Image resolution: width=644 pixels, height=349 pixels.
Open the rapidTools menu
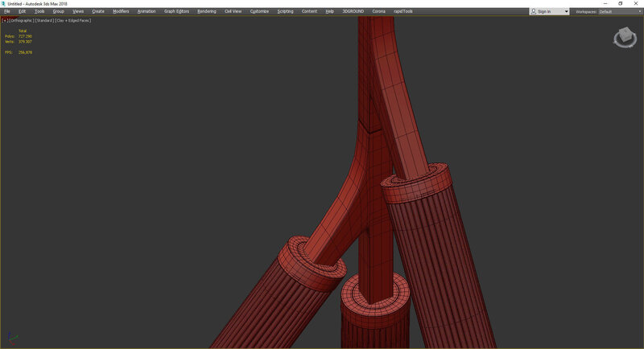(402, 11)
